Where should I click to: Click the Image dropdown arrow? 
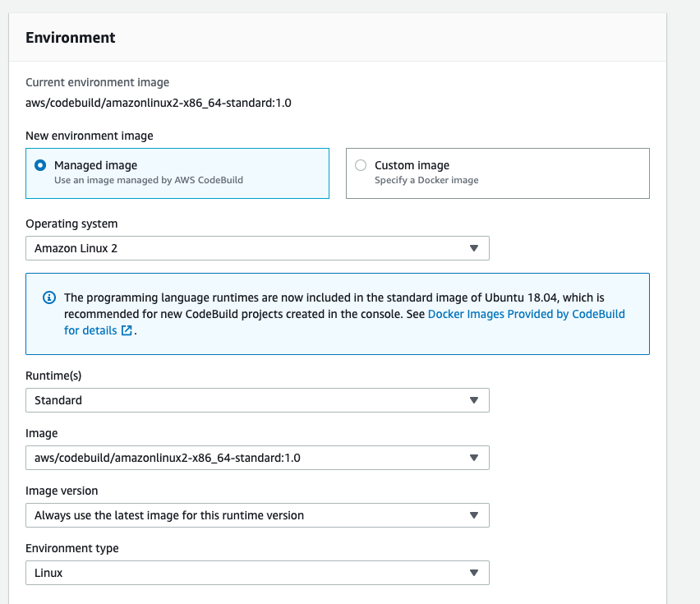click(474, 458)
